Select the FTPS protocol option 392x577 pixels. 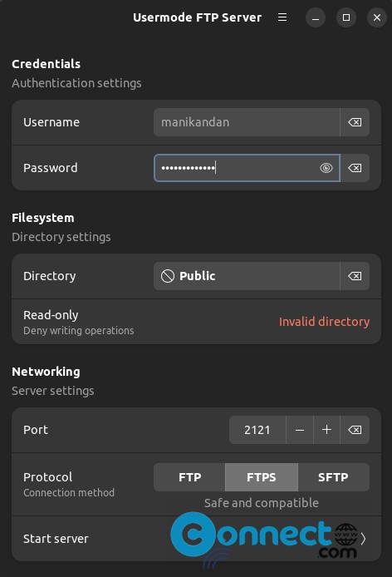click(262, 477)
